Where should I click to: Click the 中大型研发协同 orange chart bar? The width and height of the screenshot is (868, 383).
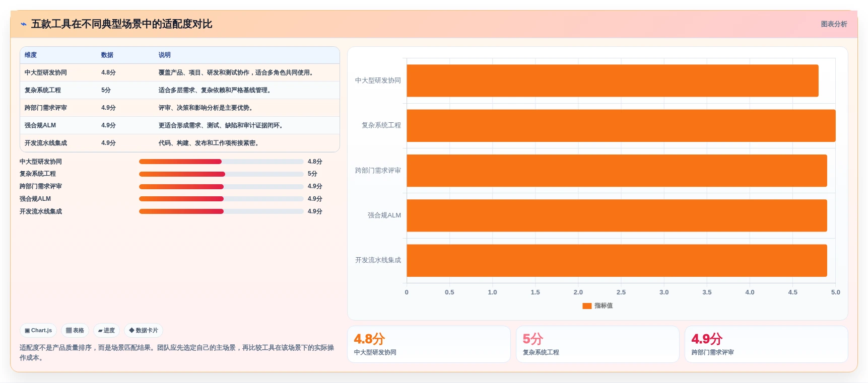tap(613, 81)
